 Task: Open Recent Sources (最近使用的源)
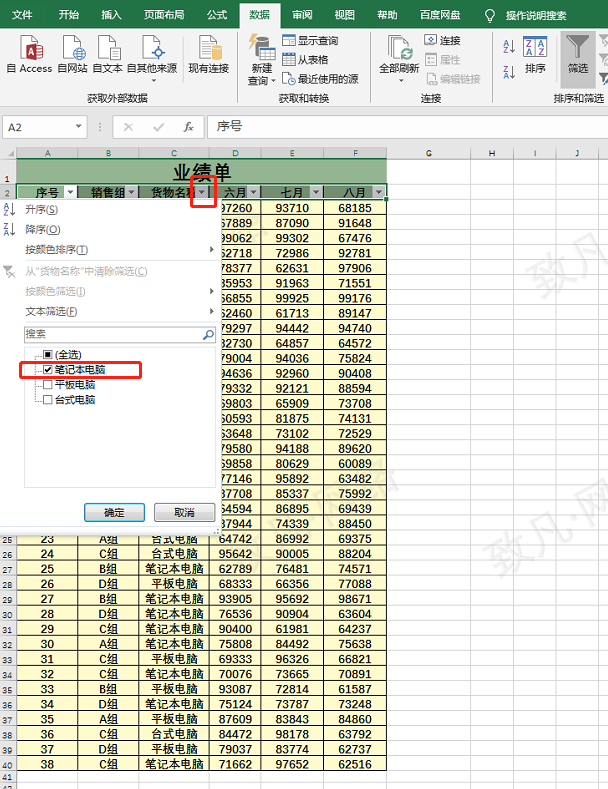coord(320,79)
